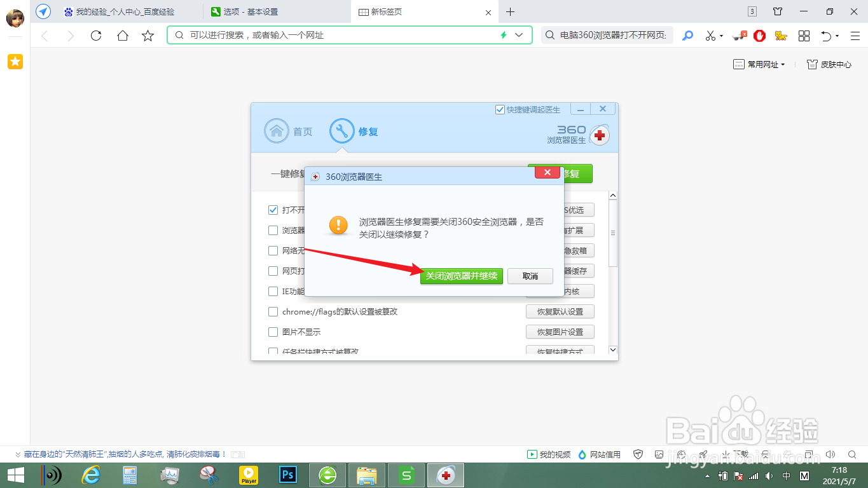Viewport: 868px width, 488px height.
Task: Collapse the news ticker chevron
Action: click(x=18, y=454)
